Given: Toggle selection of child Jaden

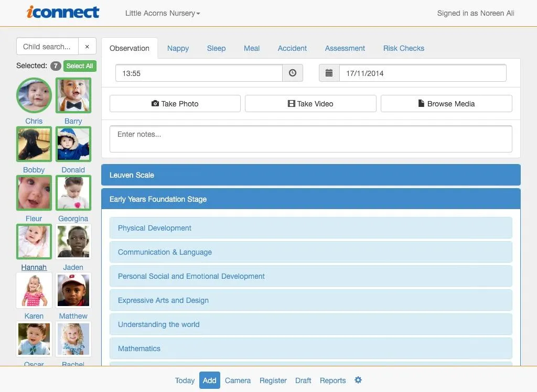Looking at the screenshot, I should coord(73,241).
